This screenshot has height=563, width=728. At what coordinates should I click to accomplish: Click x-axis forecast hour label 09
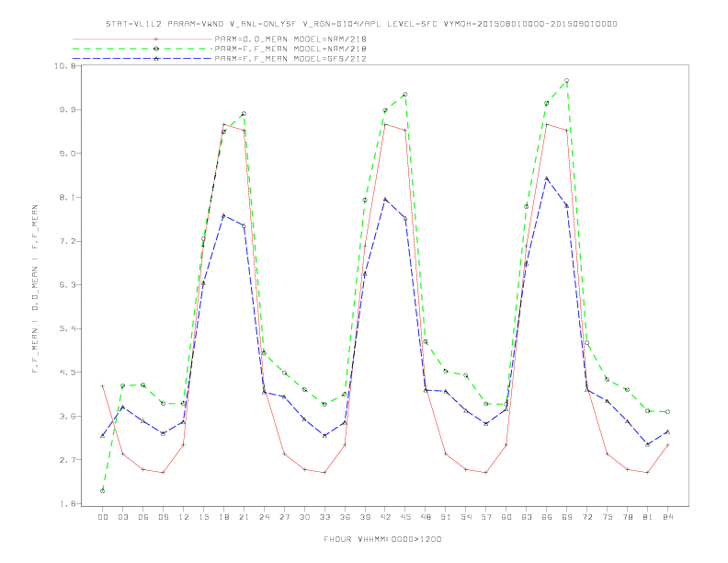[163, 517]
